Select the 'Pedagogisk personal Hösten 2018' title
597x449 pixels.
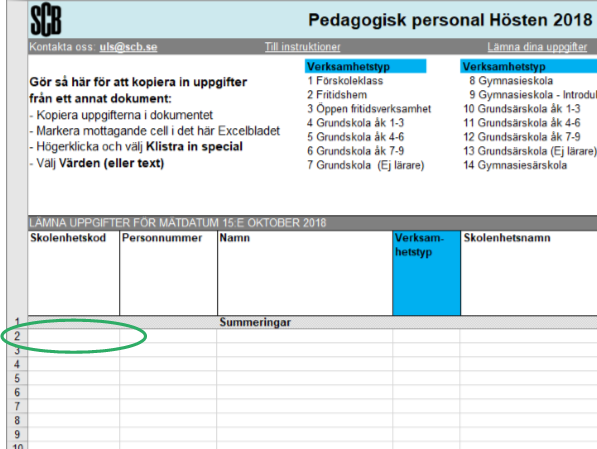pos(450,20)
